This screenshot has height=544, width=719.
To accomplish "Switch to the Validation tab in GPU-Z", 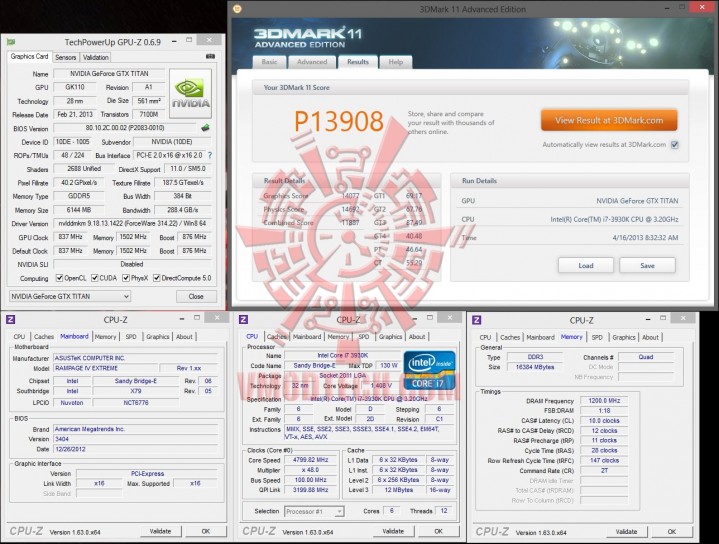I will click(95, 57).
